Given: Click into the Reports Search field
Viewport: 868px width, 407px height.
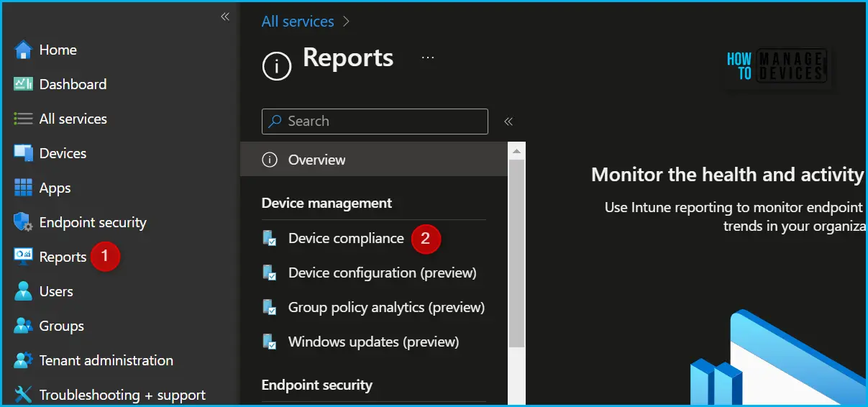Looking at the screenshot, I should coord(375,122).
